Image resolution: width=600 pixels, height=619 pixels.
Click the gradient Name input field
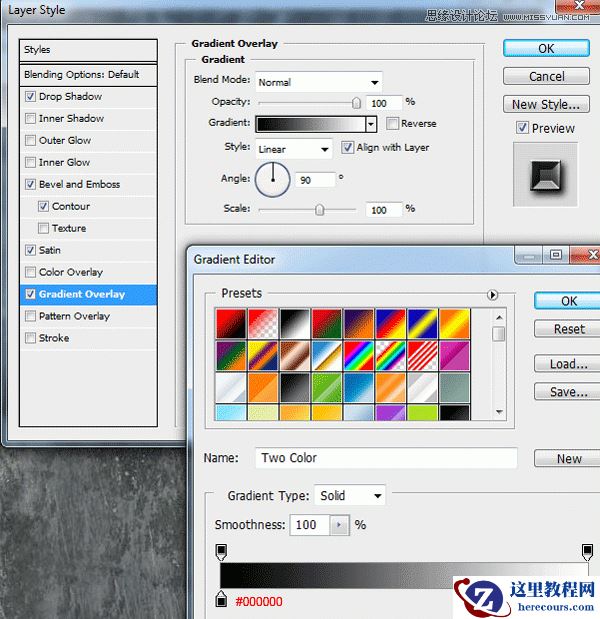[x=386, y=458]
